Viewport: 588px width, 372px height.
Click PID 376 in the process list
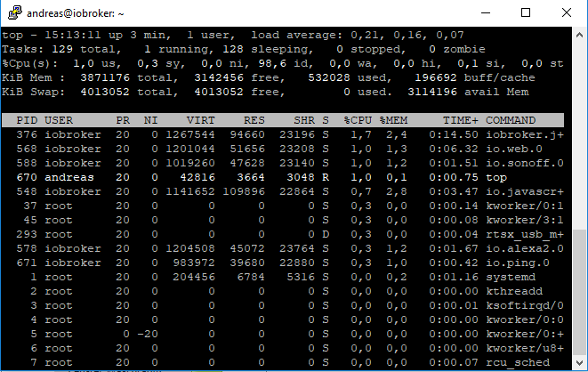pos(27,134)
